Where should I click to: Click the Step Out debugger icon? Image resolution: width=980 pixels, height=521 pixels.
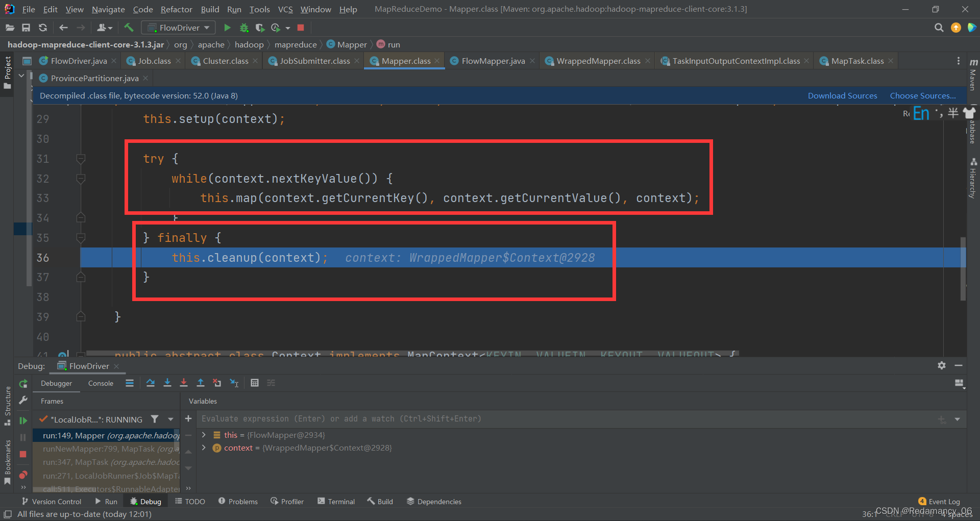[x=201, y=383]
